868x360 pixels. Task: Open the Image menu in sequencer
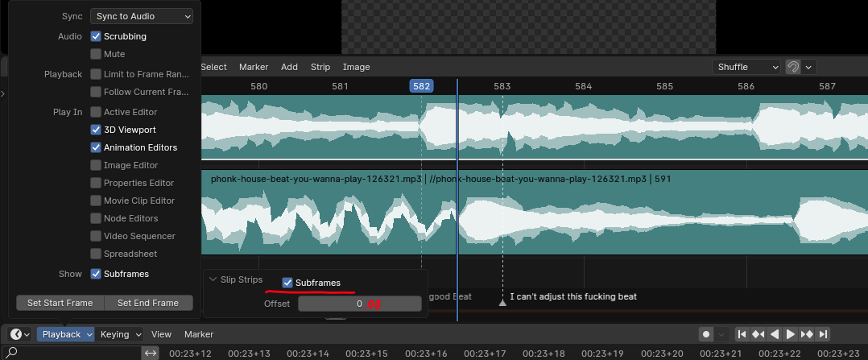[357, 67]
